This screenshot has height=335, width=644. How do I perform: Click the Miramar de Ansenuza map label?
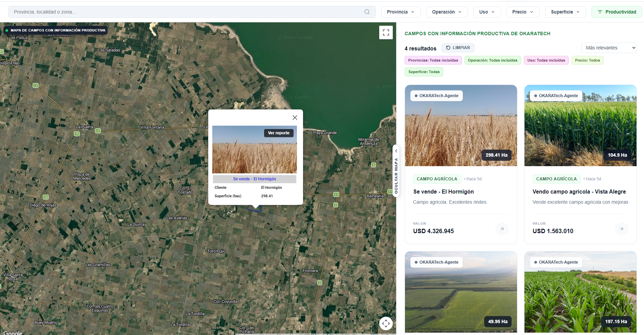coord(369,141)
